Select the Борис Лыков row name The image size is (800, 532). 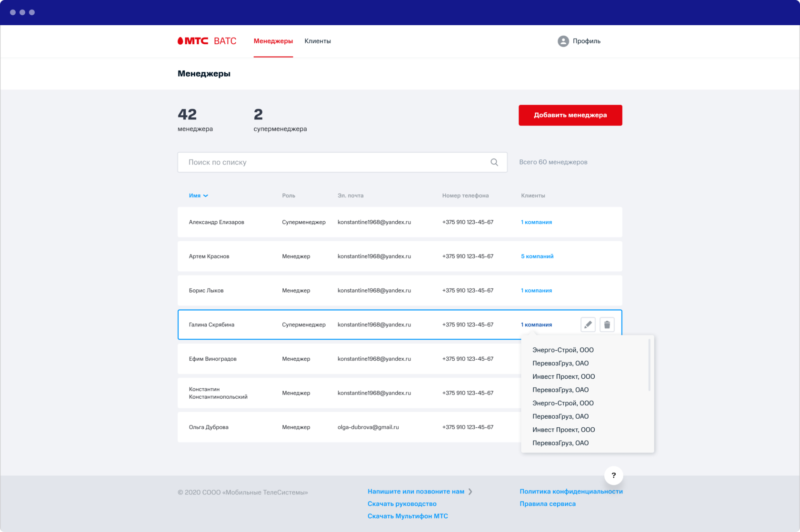[206, 291]
